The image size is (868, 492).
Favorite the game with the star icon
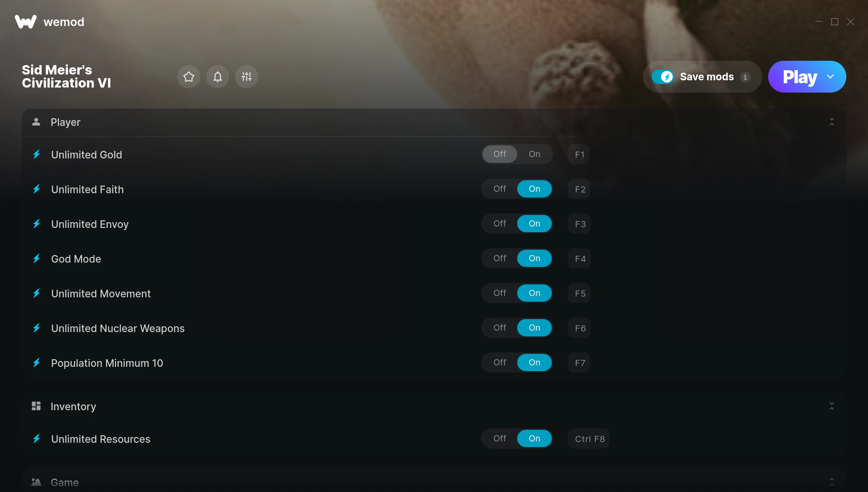(x=188, y=77)
